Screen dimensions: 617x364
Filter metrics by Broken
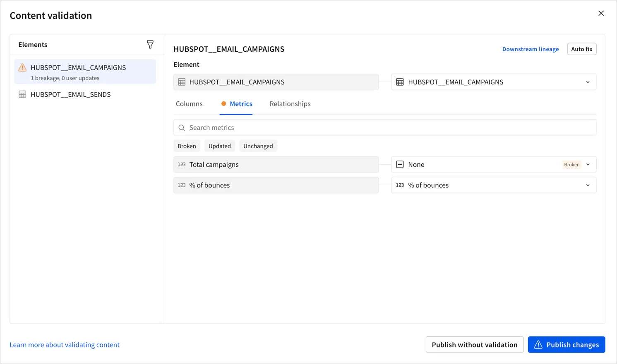[x=187, y=146]
